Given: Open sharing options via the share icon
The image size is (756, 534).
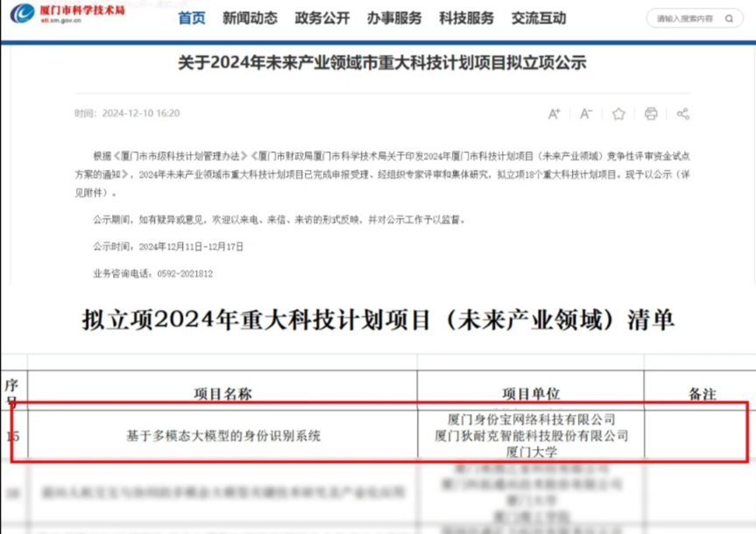Looking at the screenshot, I should (x=683, y=114).
